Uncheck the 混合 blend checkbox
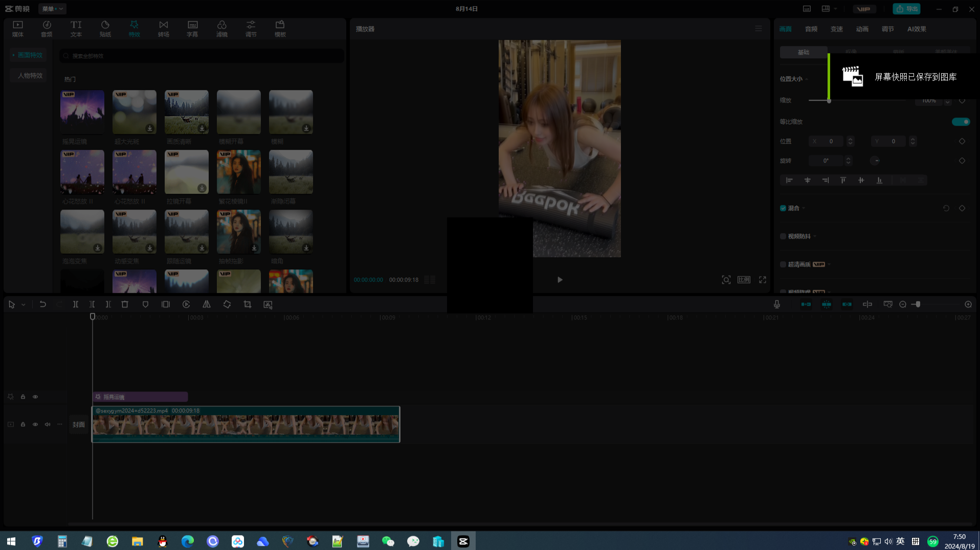The width and height of the screenshot is (980, 550). click(783, 208)
